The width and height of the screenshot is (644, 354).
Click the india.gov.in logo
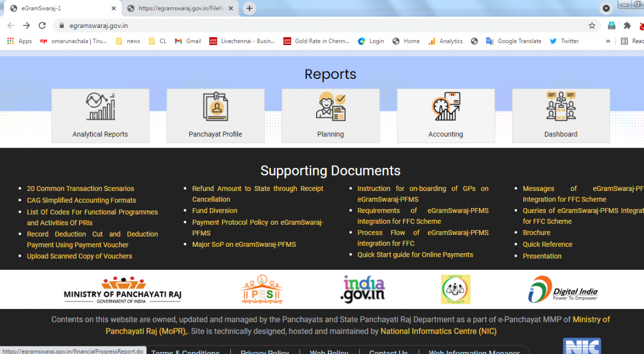coord(363,289)
